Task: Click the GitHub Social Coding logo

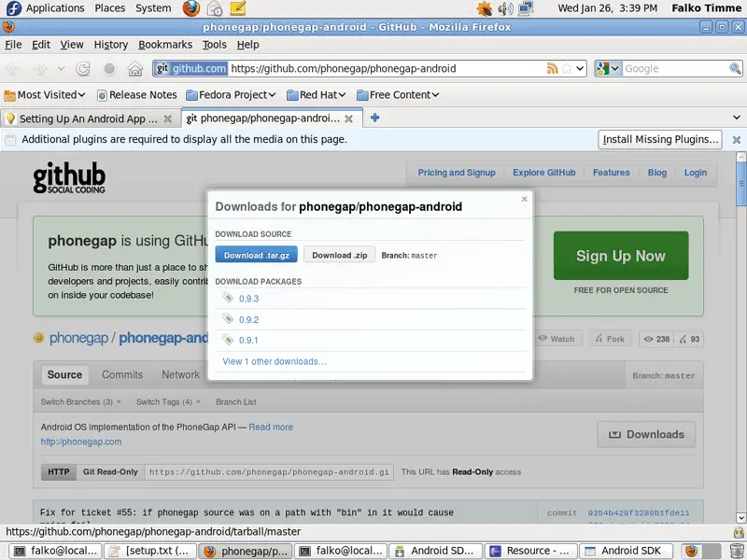Action: click(69, 177)
